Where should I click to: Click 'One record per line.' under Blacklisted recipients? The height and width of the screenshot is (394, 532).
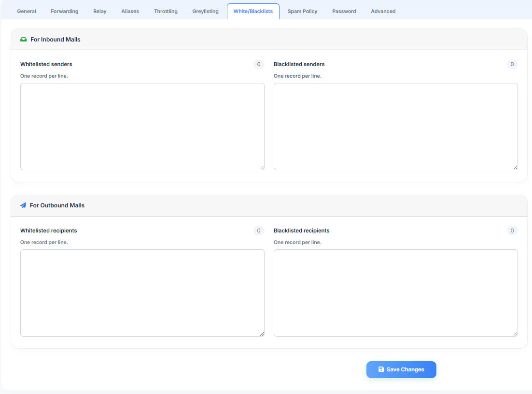[x=297, y=242]
